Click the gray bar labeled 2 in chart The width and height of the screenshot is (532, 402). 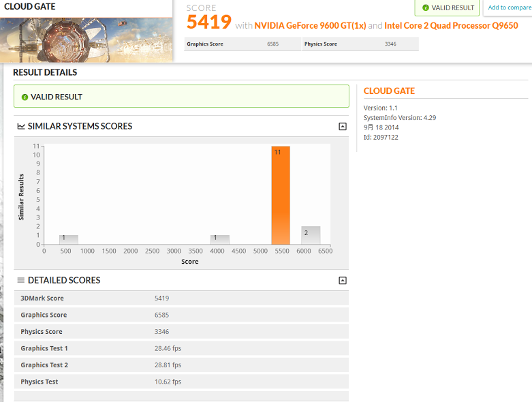tap(311, 235)
